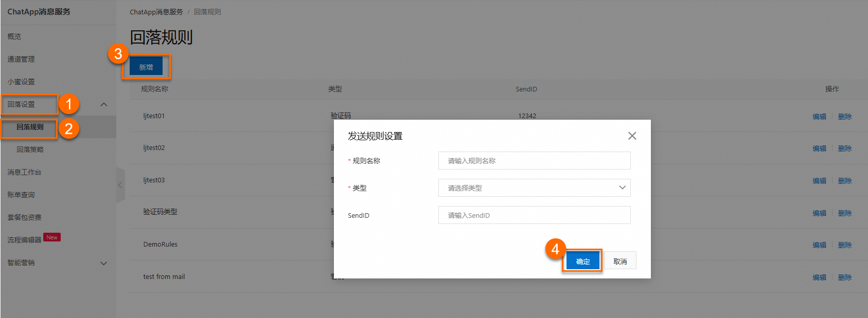Click the test from mail rule name
The image size is (868, 318).
point(164,276)
